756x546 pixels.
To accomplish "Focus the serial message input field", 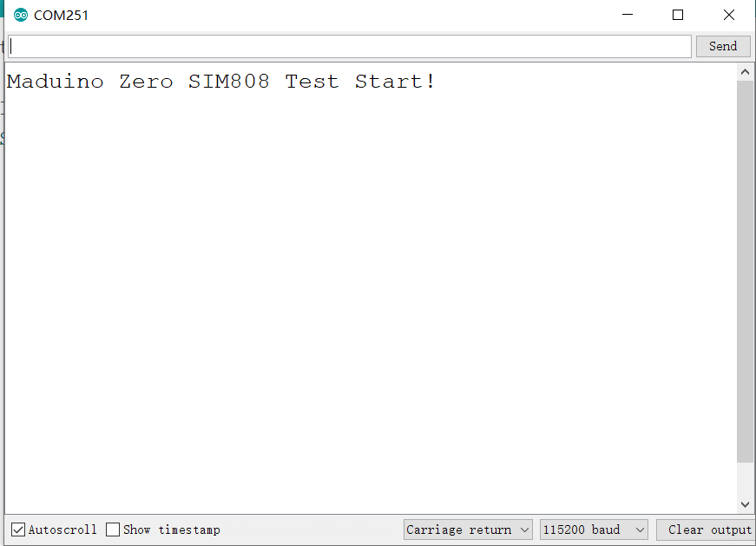I will pyautogui.click(x=350, y=46).
